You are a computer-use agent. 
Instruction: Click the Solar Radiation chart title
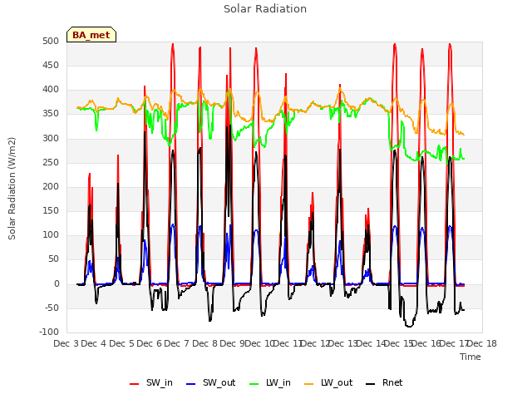click(265, 9)
